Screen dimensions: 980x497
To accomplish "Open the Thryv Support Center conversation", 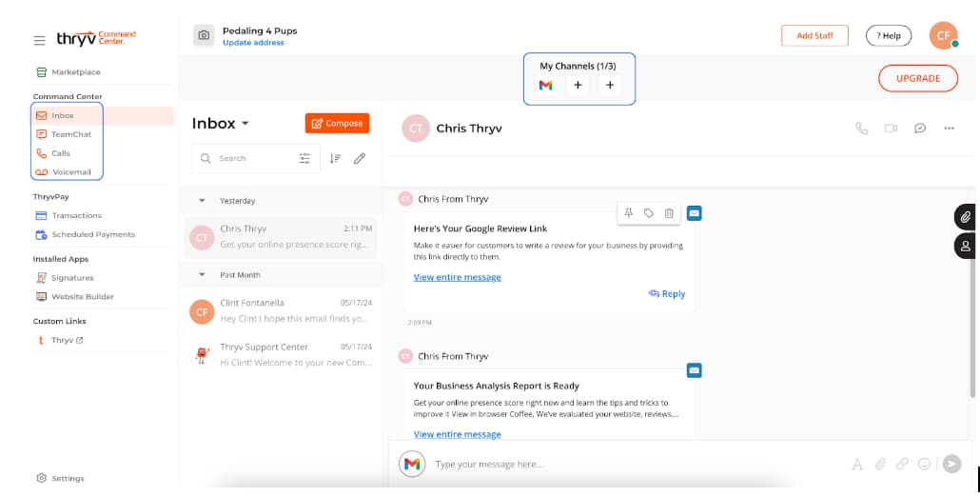I will click(280, 355).
